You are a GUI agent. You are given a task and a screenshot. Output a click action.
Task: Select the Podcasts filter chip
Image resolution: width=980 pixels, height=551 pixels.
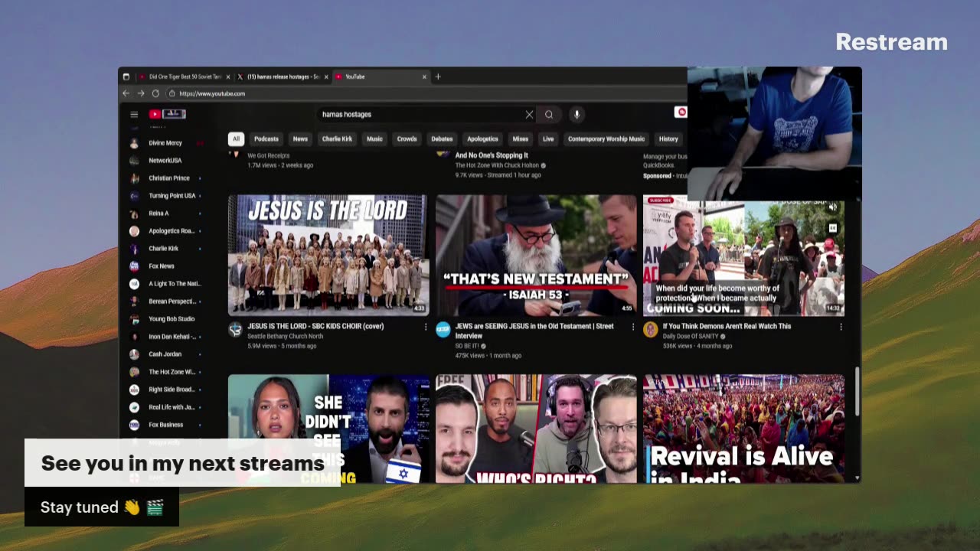pyautogui.click(x=266, y=139)
